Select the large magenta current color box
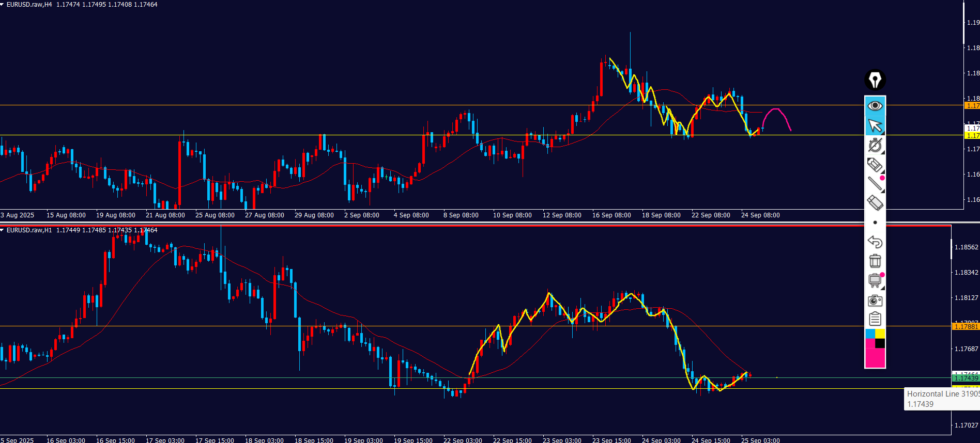The height and width of the screenshot is (443, 980). tap(875, 358)
